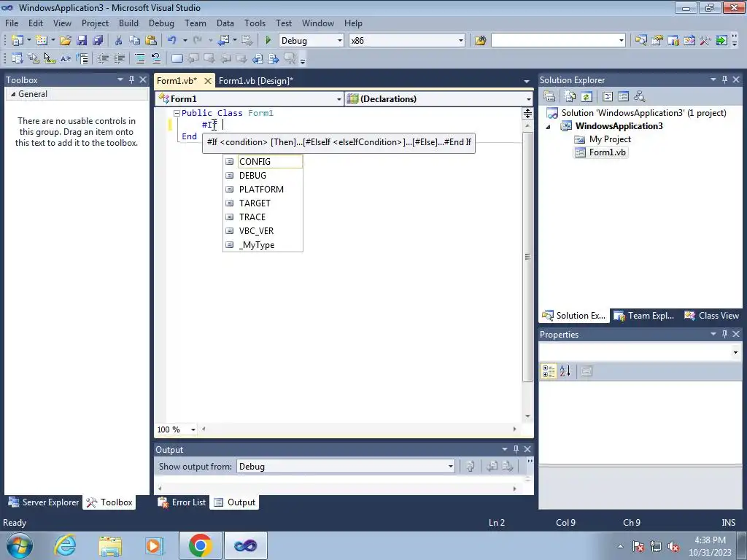This screenshot has width=747, height=560.
Task: Open Solution Explorer from the main toolbar icon
Action: [x=640, y=41]
